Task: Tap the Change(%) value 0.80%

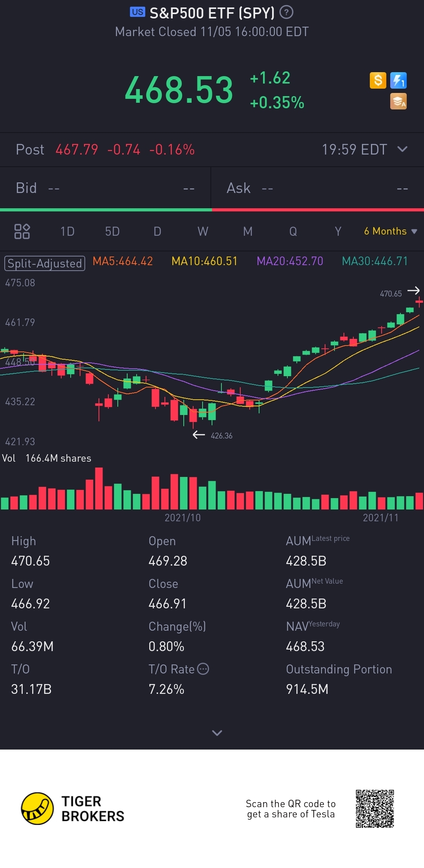Action: coord(166,646)
